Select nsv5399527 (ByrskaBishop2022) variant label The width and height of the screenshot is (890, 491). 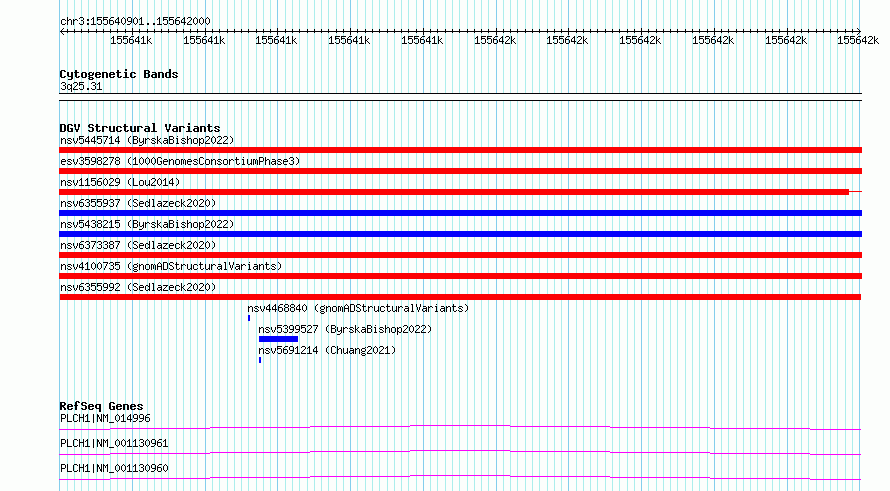click(x=345, y=329)
